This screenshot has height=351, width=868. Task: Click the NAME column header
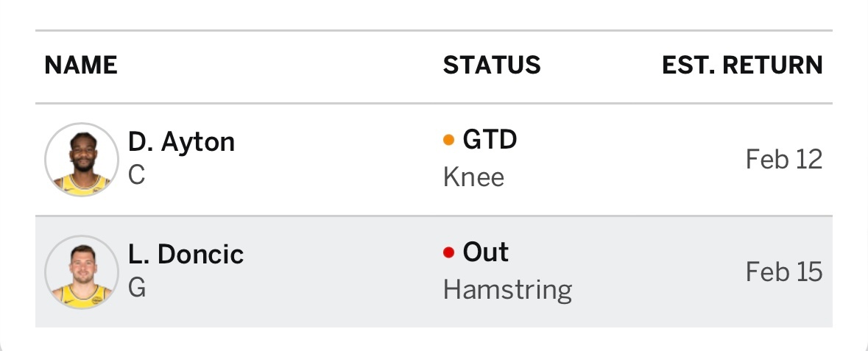[81, 65]
